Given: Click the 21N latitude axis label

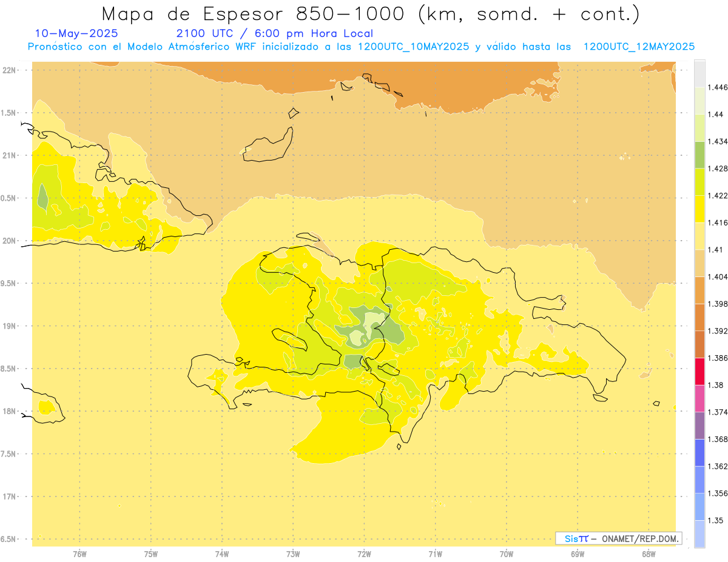Looking at the screenshot, I should (x=9, y=156).
